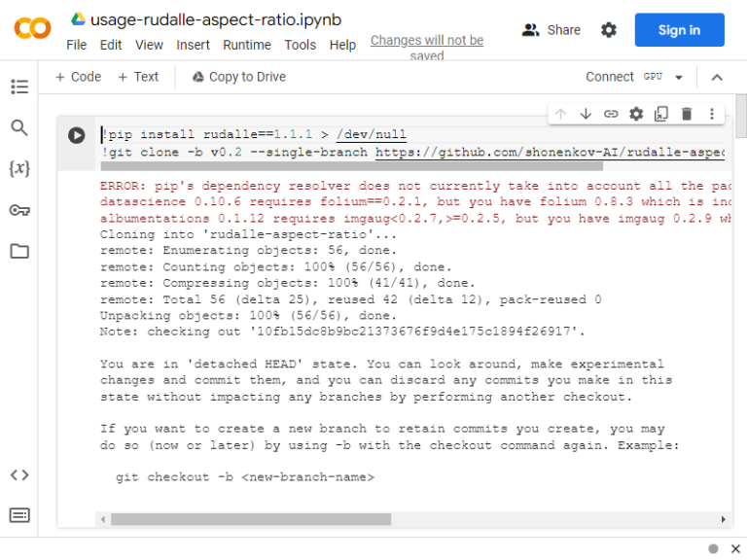Click the output horizontal scrollbar thumb
Image resolution: width=747 pixels, height=560 pixels.
251,519
